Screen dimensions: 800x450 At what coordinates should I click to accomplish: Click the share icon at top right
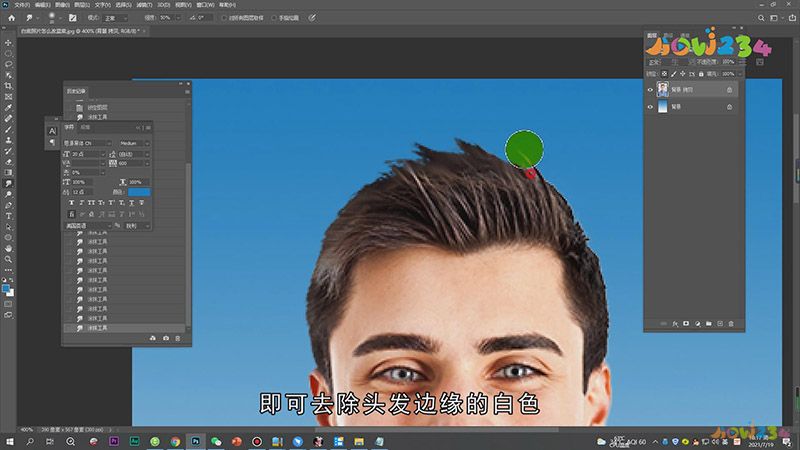(x=792, y=18)
